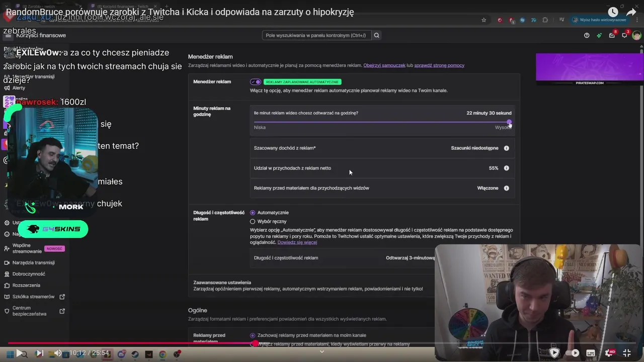644x362 pixels.
Task: Click the sprawdź stronę pomocy link
Action: 439,65
